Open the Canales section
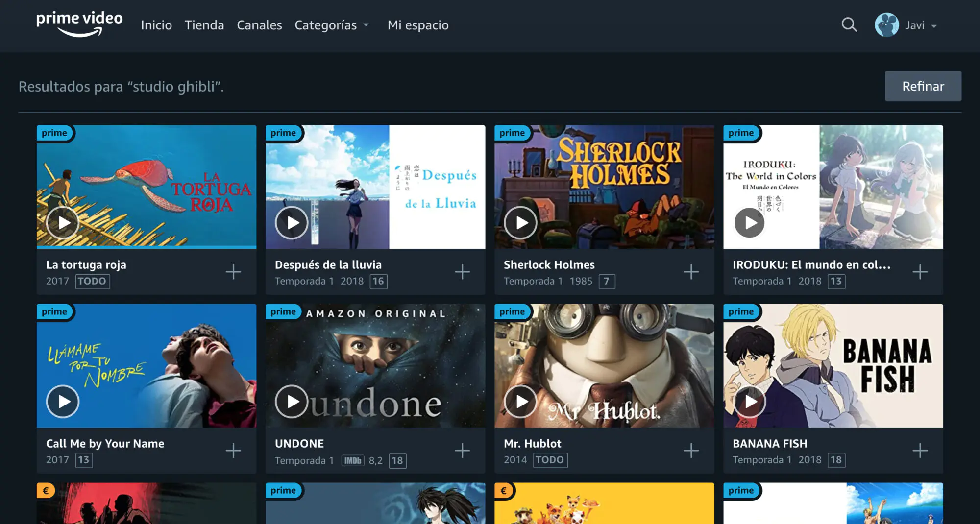Screen dimensions: 980x524 point(259,25)
